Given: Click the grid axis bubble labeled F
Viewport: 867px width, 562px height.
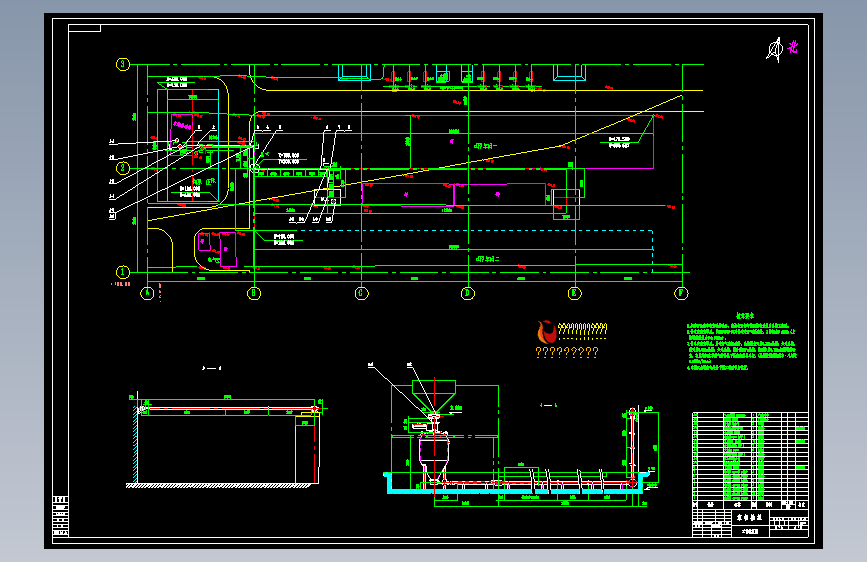Looking at the screenshot, I should [681, 293].
